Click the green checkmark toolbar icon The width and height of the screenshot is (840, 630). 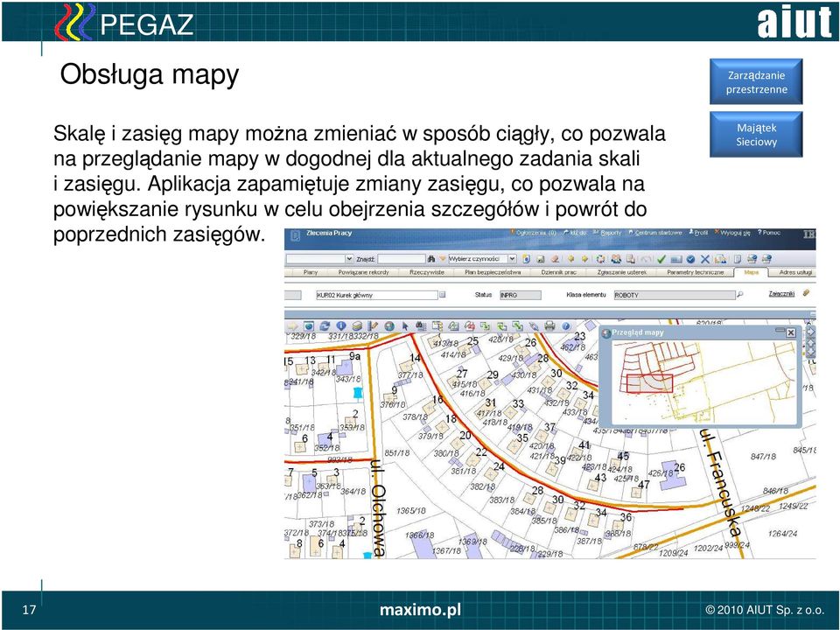pos(661,259)
